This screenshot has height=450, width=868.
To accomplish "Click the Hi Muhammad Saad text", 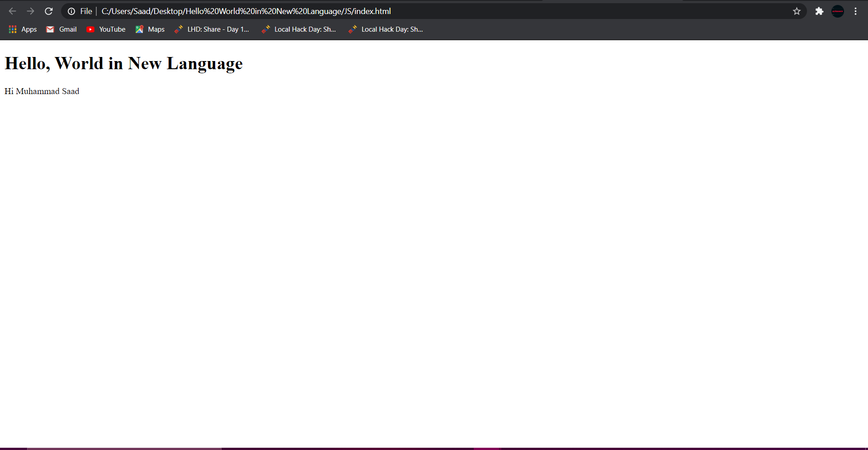I will pos(42,91).
